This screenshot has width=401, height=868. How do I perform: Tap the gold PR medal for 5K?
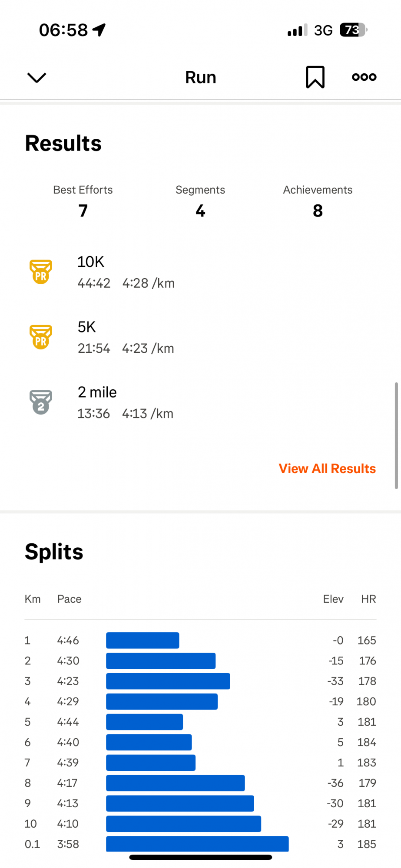coord(41,337)
